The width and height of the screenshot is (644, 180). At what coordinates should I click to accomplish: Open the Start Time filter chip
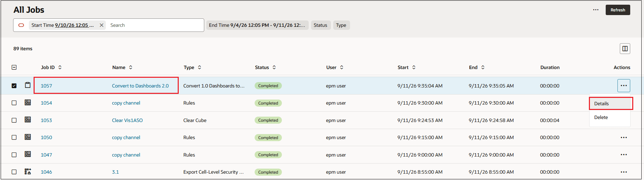point(62,25)
